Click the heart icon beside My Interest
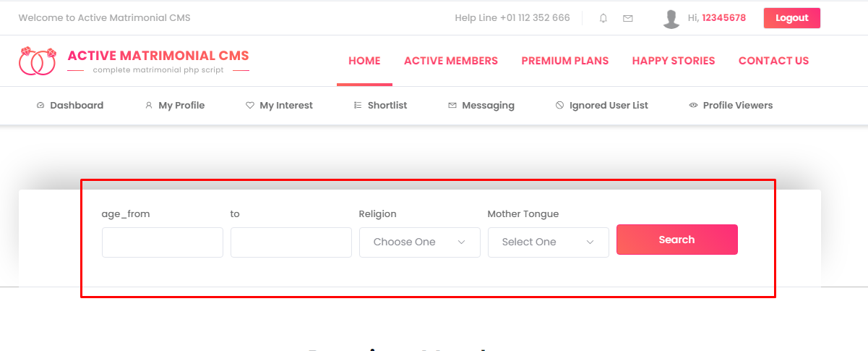Screen dimensions: 868x351 (250, 105)
